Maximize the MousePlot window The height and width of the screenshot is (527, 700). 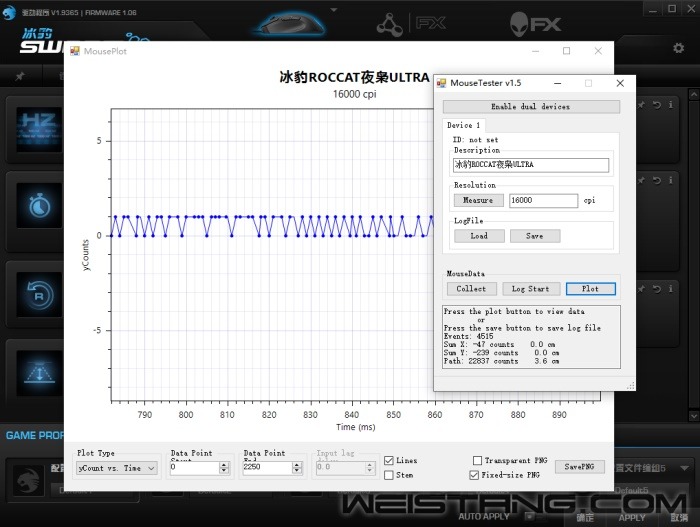(567, 51)
